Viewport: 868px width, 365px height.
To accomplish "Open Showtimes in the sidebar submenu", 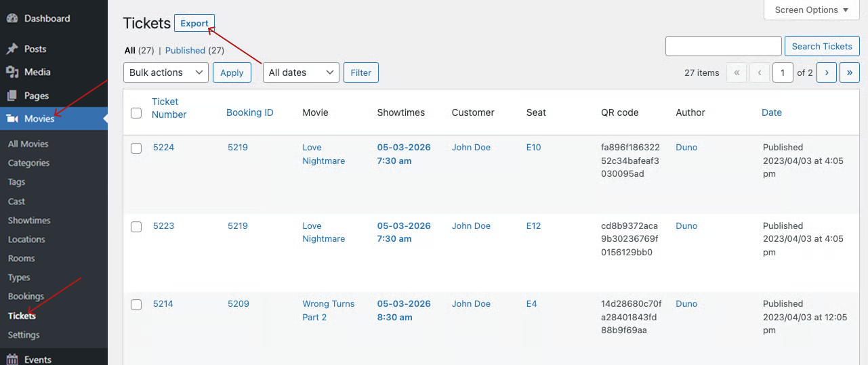I will point(29,221).
